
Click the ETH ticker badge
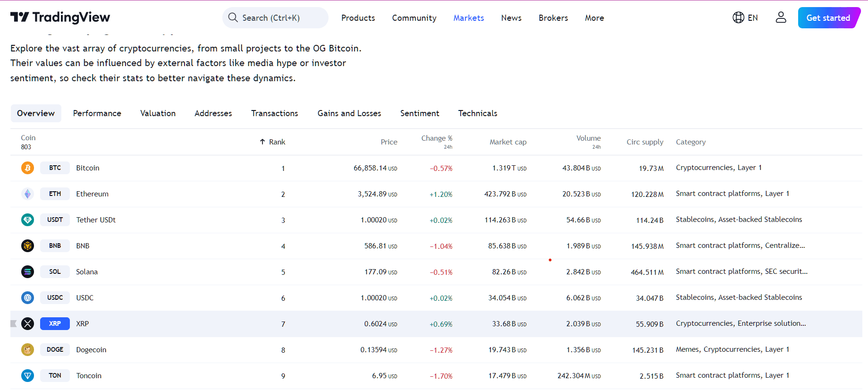click(x=55, y=194)
